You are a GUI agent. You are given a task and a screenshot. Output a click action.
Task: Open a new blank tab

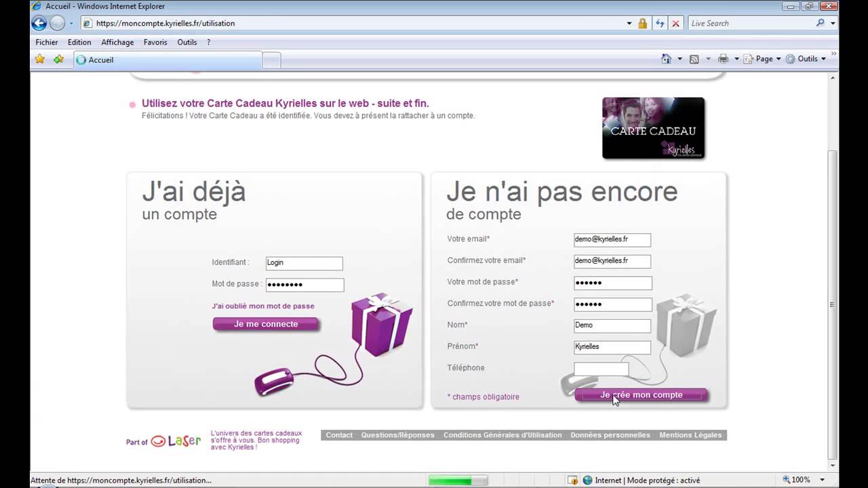pyautogui.click(x=271, y=60)
